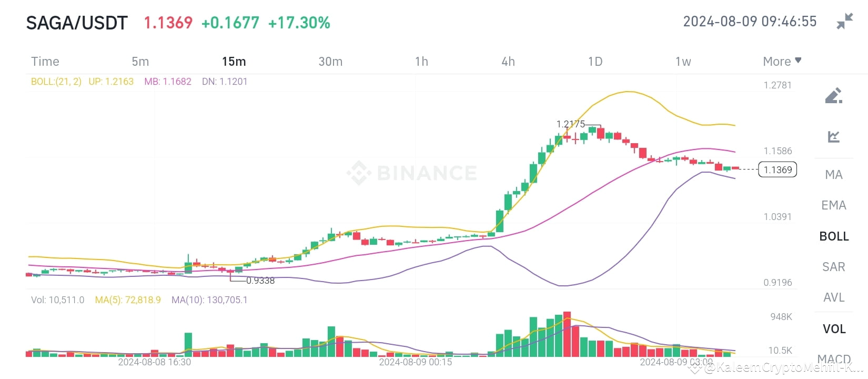Viewport: 868px width, 379px height.
Task: Click the current price label 1.1369
Action: (777, 169)
